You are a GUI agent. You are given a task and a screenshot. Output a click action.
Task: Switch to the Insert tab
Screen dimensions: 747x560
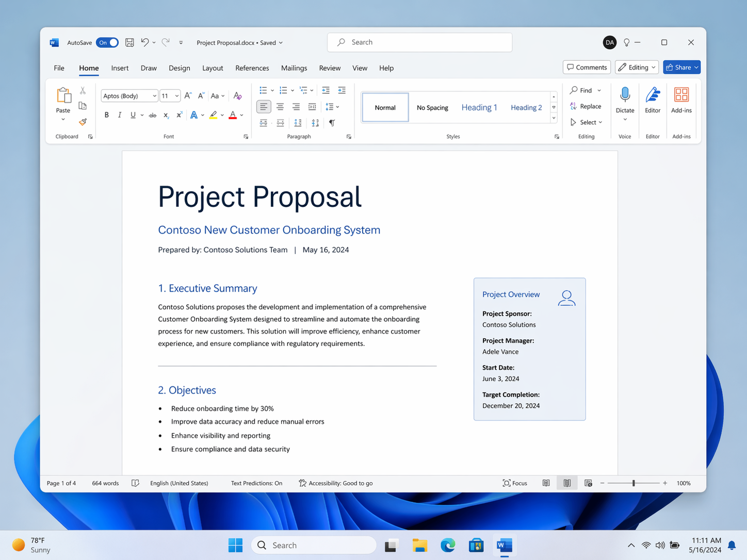[x=120, y=68]
